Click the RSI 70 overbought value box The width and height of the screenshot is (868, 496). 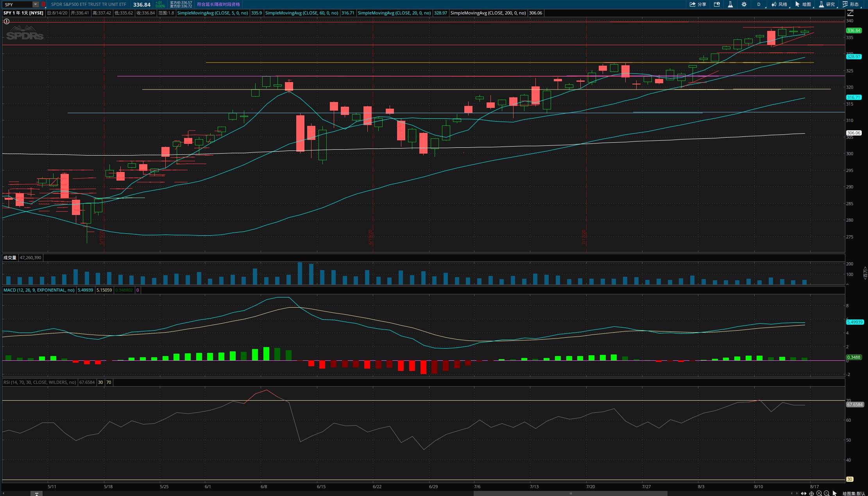pos(109,382)
